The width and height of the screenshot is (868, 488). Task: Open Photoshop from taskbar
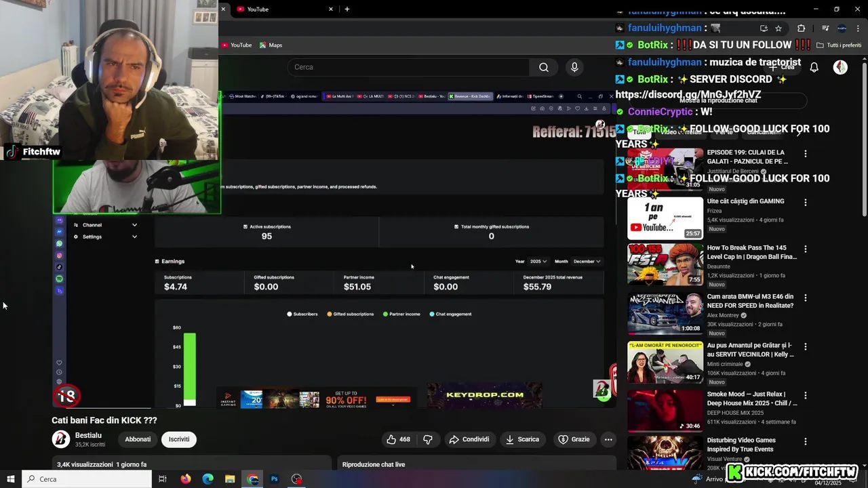point(275,479)
